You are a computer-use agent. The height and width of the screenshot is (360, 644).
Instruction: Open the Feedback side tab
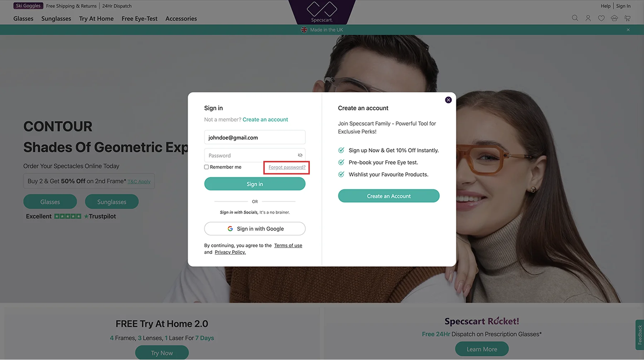[x=640, y=335]
